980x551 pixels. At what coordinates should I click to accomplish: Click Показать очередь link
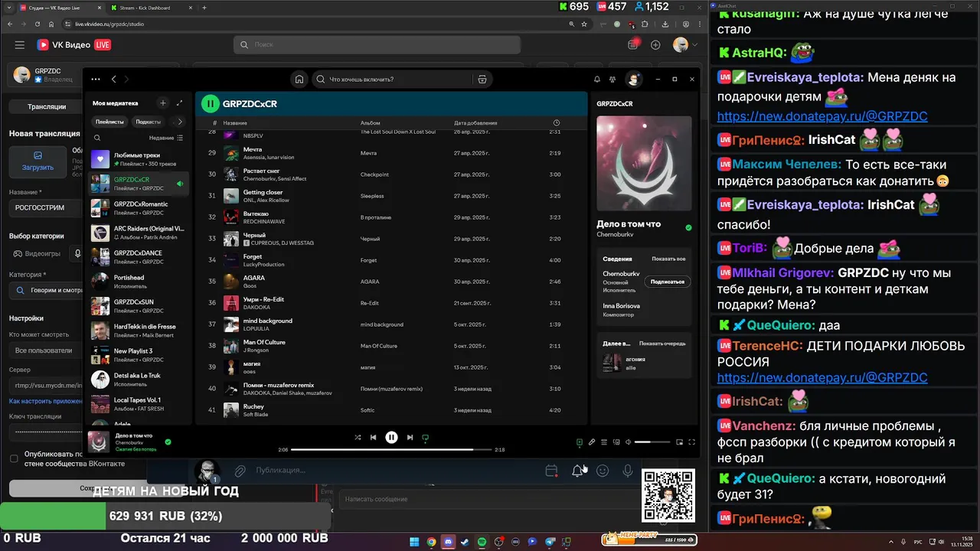[x=662, y=344]
